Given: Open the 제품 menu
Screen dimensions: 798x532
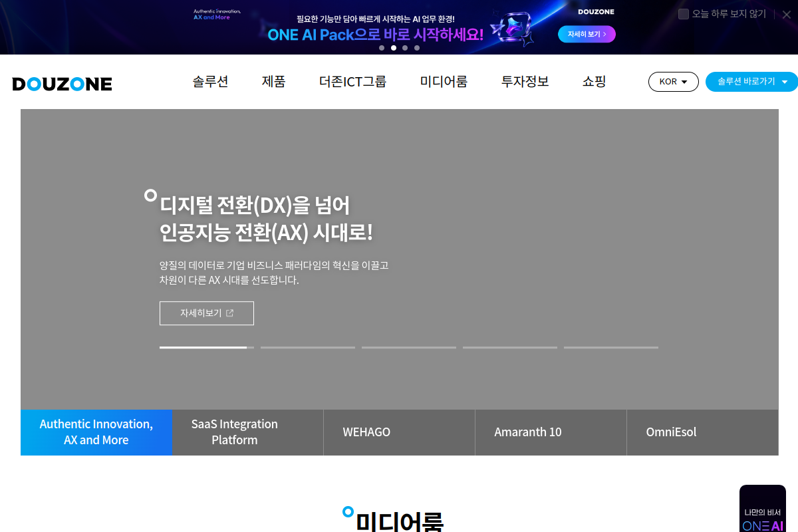Looking at the screenshot, I should click(x=273, y=82).
